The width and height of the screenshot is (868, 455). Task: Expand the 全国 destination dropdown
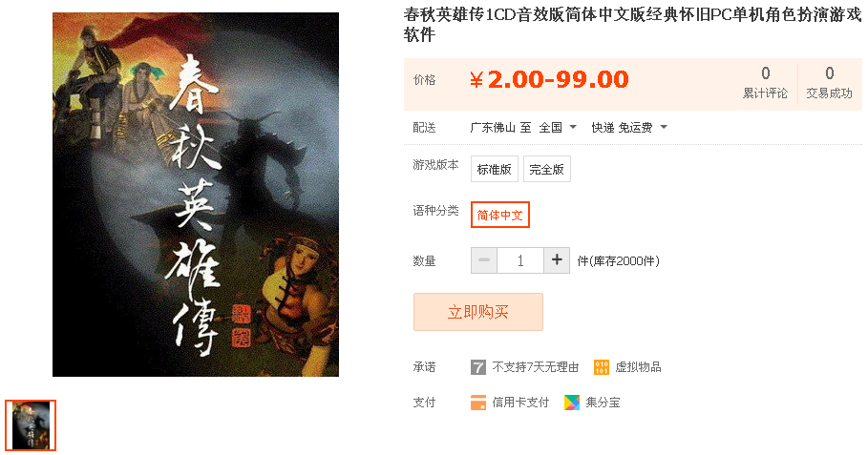click(558, 128)
